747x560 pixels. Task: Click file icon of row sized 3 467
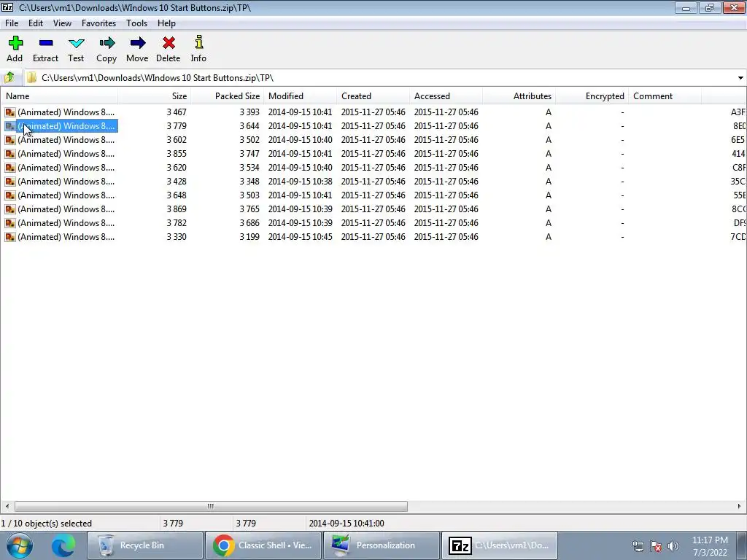(x=10, y=112)
